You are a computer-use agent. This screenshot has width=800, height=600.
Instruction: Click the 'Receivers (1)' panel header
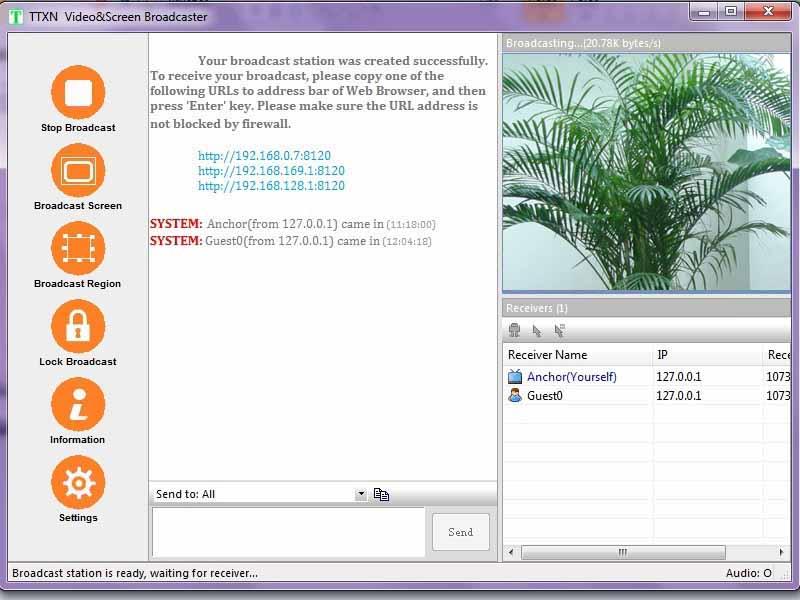(x=646, y=308)
